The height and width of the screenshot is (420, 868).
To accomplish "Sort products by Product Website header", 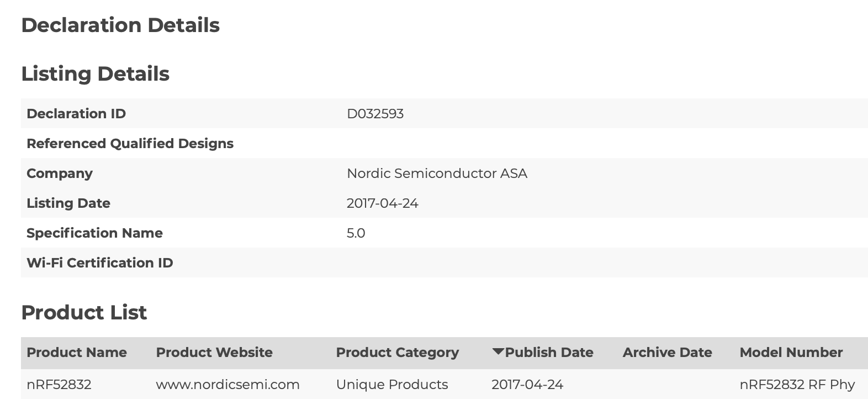I will pyautogui.click(x=214, y=353).
